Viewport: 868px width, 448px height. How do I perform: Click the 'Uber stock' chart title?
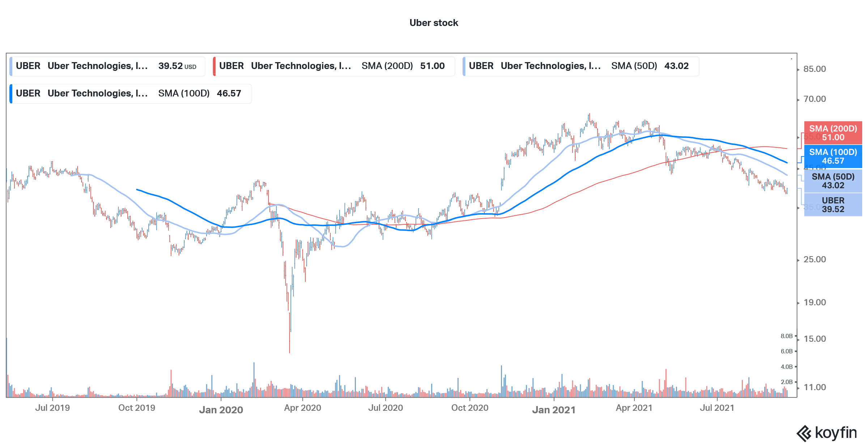pos(434,23)
